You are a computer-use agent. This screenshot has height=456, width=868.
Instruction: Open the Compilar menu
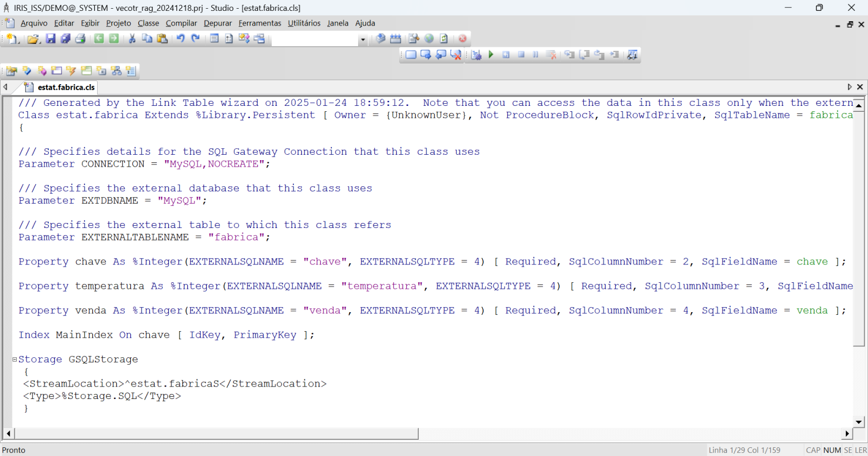(x=181, y=23)
